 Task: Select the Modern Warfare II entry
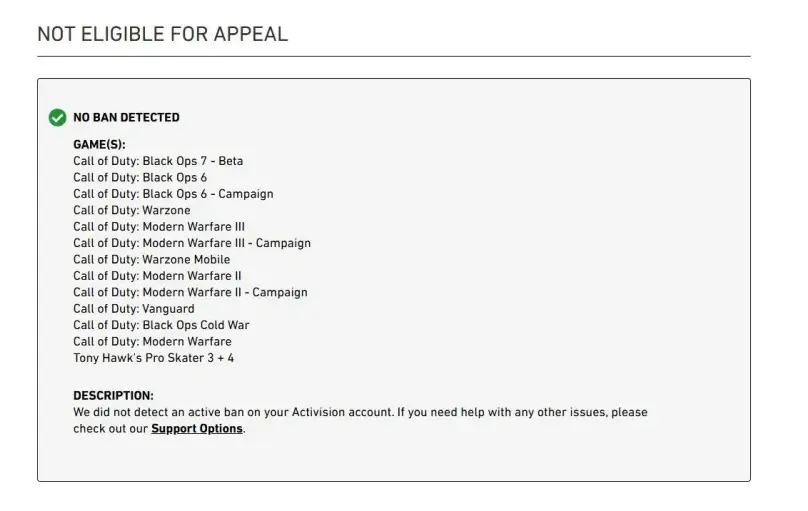(157, 276)
